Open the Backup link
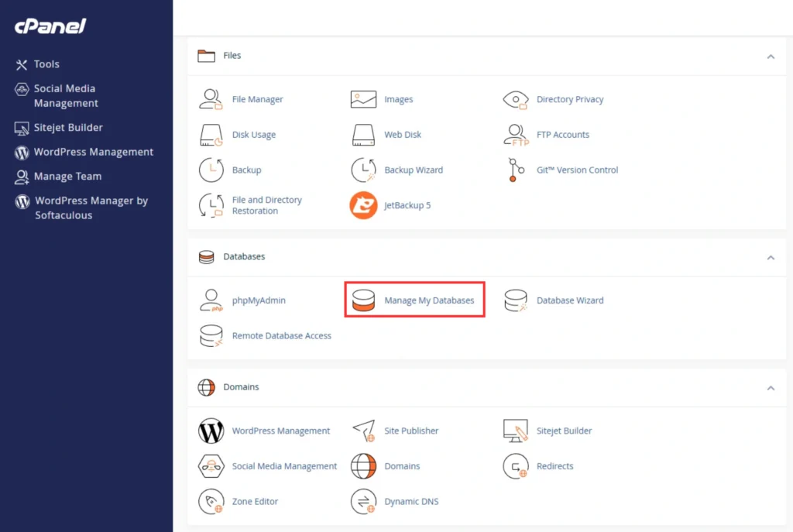Viewport: 793px width, 532px height. pyautogui.click(x=247, y=170)
